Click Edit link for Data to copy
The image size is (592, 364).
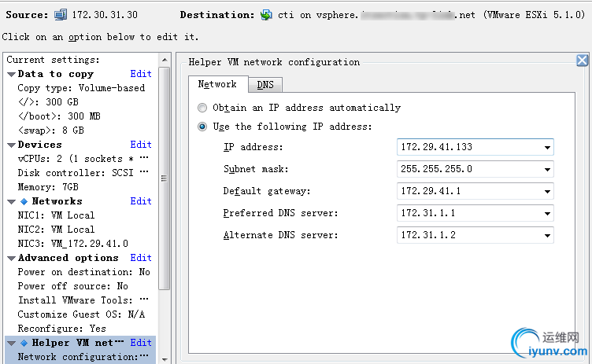point(141,74)
